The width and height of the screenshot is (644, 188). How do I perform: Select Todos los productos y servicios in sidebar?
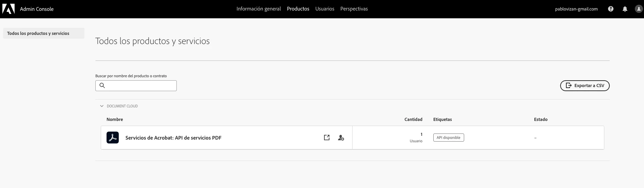(44, 33)
